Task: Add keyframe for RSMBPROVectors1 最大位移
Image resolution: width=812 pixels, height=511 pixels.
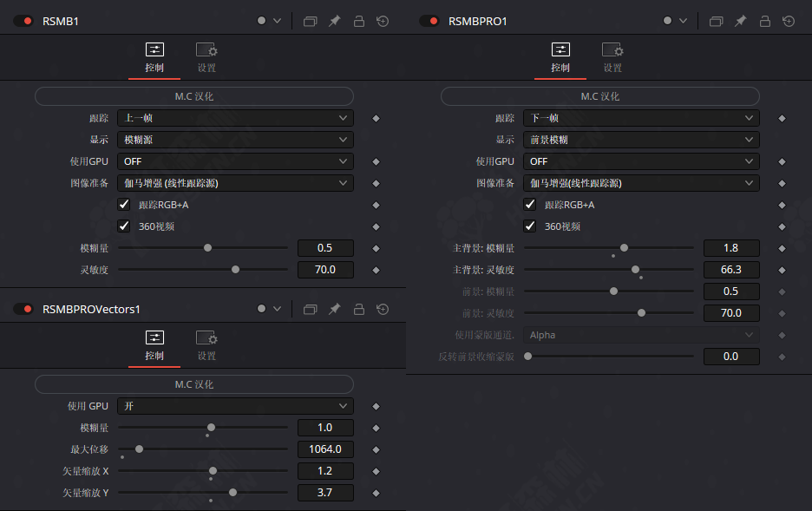Action: pos(376,449)
